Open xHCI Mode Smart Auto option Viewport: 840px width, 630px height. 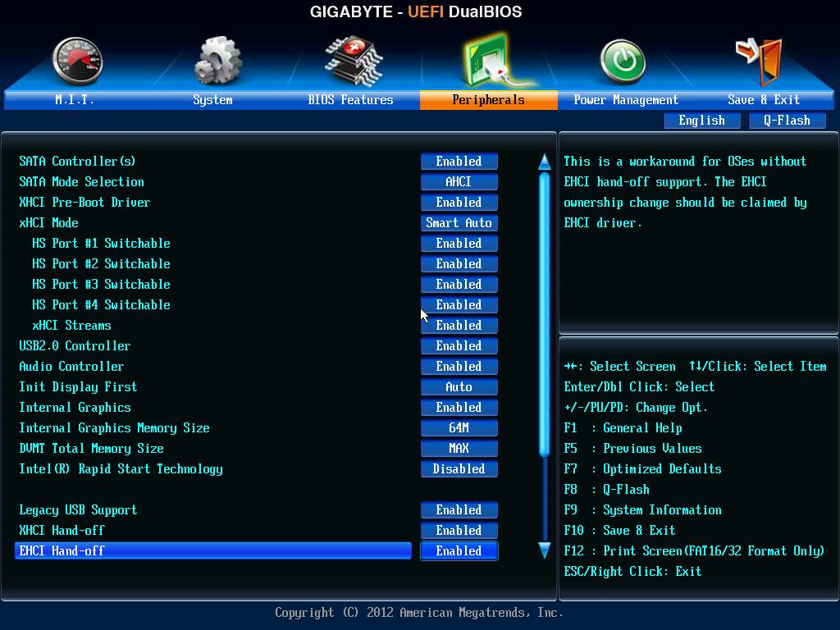click(459, 223)
